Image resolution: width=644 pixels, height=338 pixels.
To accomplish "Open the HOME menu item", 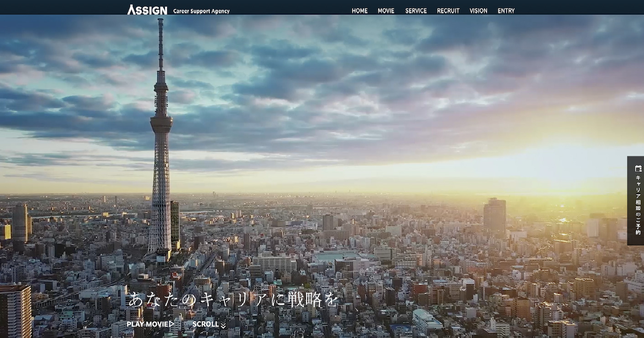I will tap(359, 11).
